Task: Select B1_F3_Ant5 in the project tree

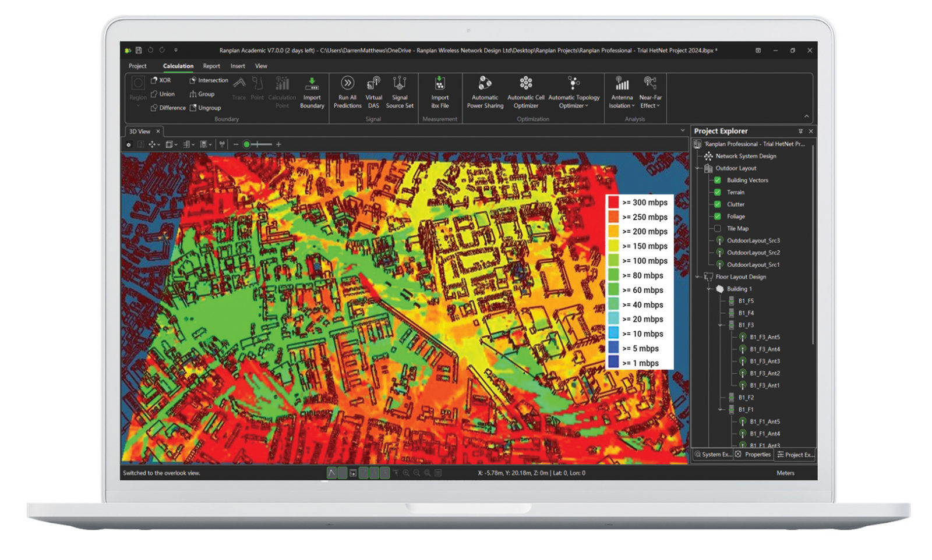Action: point(764,337)
